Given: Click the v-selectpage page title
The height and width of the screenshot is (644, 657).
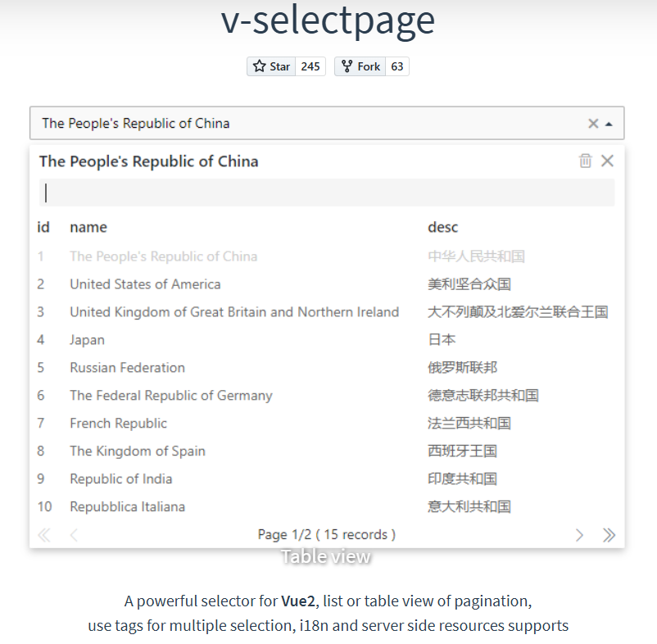Looking at the screenshot, I should (x=328, y=23).
